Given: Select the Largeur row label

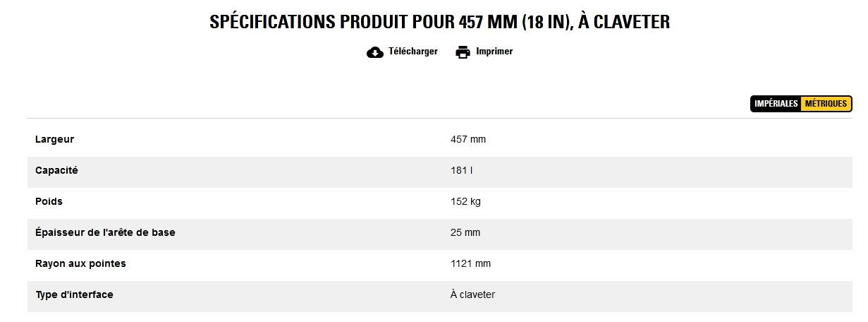Looking at the screenshot, I should tap(54, 140).
